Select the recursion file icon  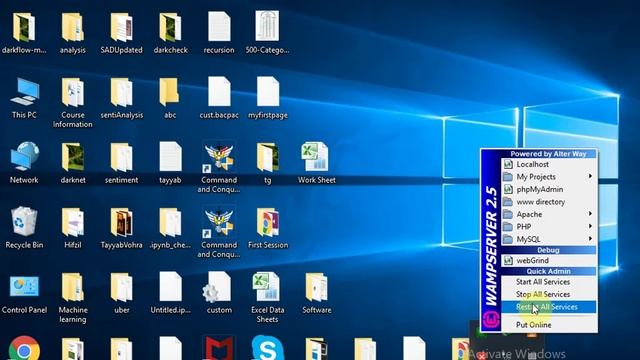[219, 26]
